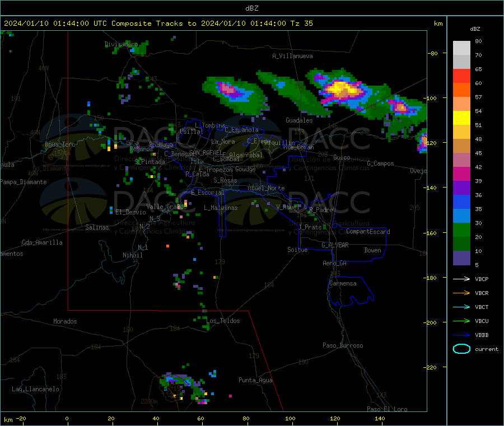Select the yellow 51 dBZ color swatch
This screenshot has width=504, height=426.
point(461,118)
